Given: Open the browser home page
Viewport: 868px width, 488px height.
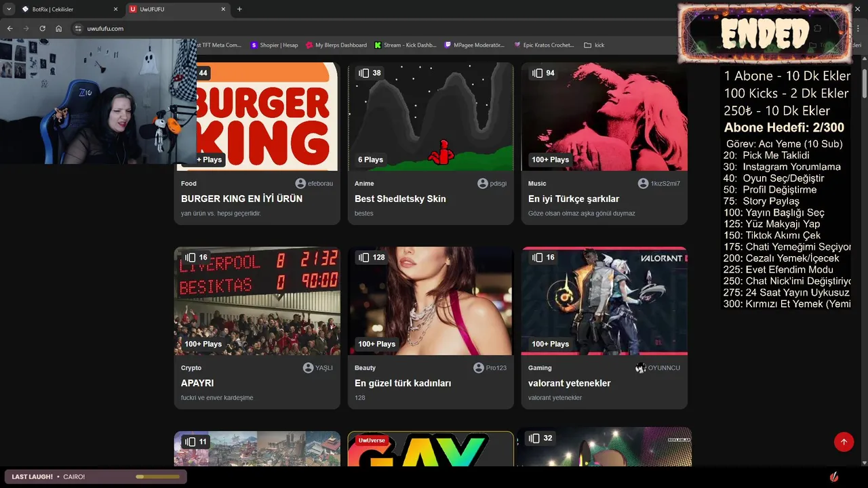Looking at the screenshot, I should point(59,28).
